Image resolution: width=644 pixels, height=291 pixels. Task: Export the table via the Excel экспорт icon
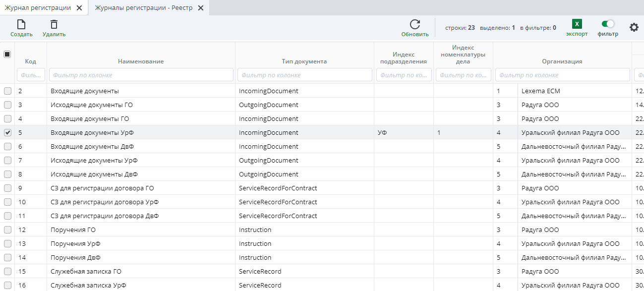[577, 24]
